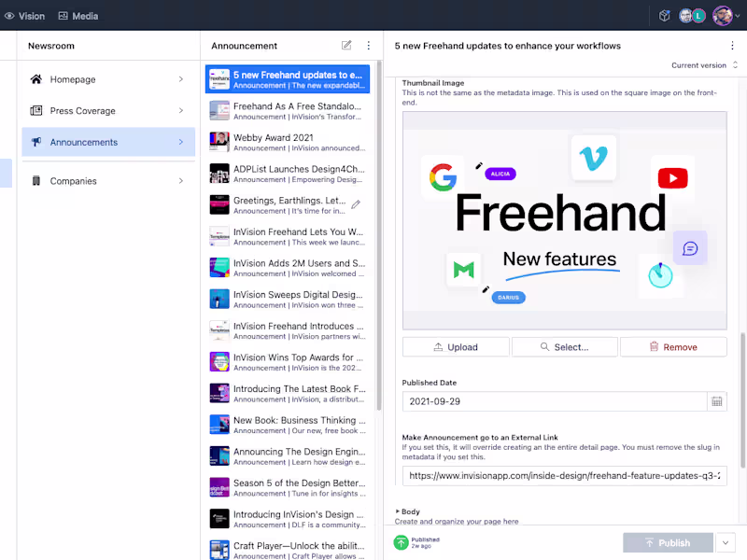The image size is (747, 560).
Task: Expand the Homepage chevron
Action: tap(181, 79)
